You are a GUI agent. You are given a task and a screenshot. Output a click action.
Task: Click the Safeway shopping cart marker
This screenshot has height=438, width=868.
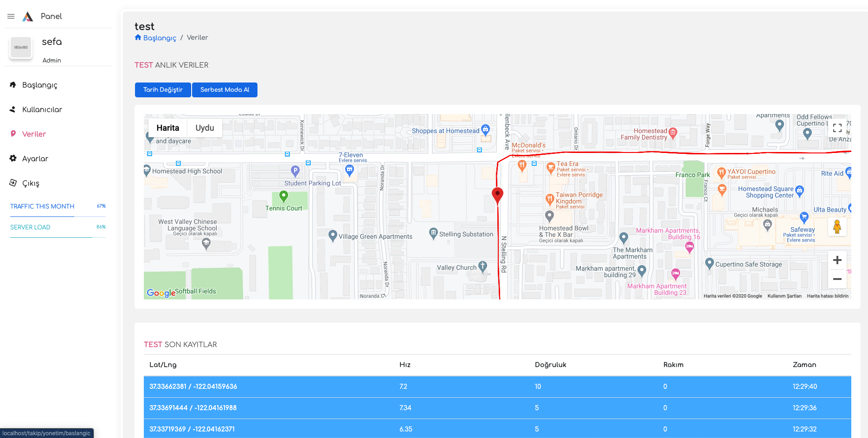click(804, 217)
